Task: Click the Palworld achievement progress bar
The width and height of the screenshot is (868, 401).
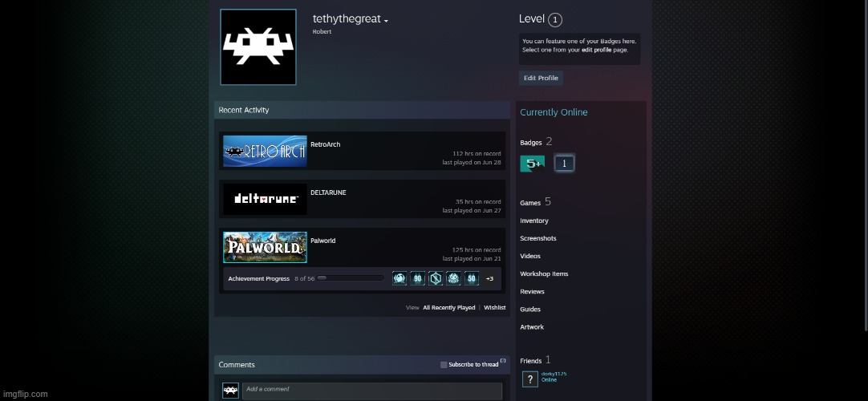Action: click(x=351, y=278)
